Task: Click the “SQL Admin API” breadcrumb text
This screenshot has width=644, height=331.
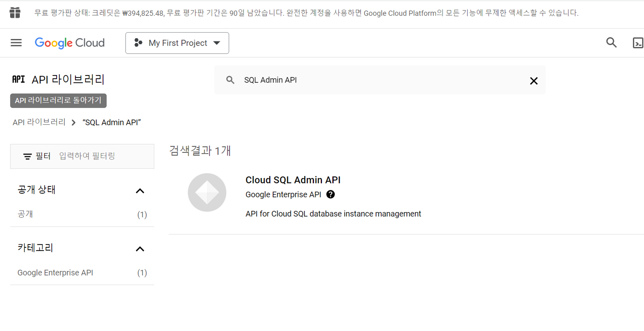Action: [x=112, y=122]
